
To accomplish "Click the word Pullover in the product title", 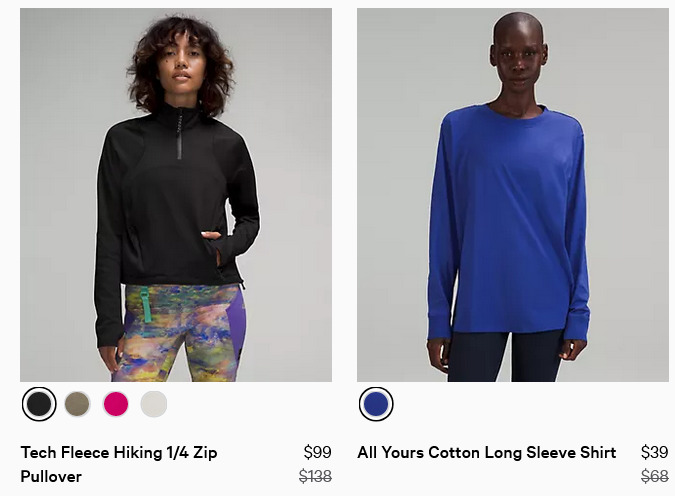I will point(51,477).
